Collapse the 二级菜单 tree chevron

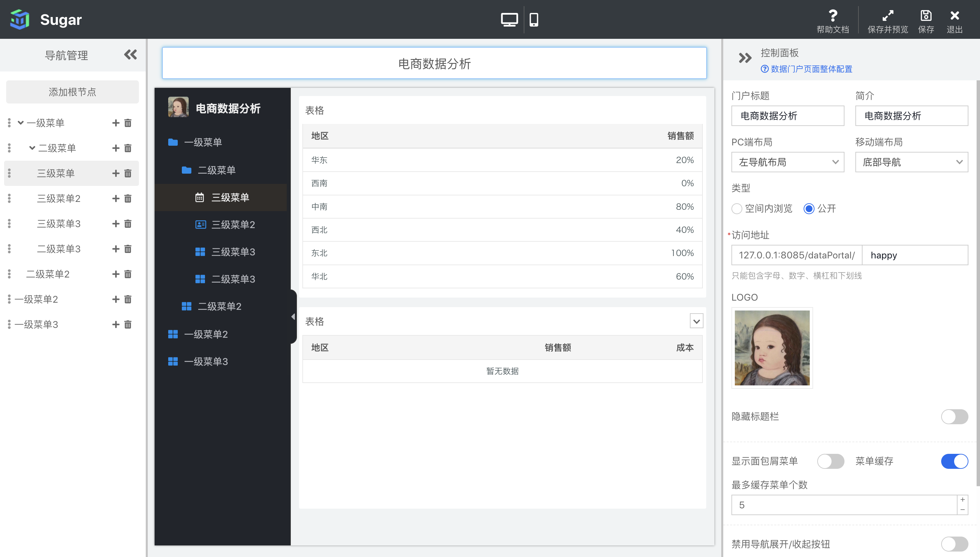(32, 148)
